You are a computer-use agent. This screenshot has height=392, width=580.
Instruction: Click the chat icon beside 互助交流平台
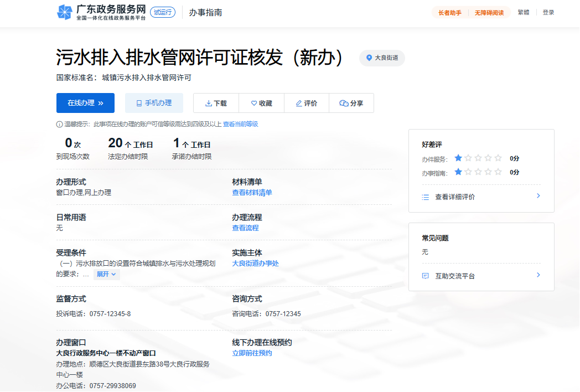pyautogui.click(x=426, y=276)
